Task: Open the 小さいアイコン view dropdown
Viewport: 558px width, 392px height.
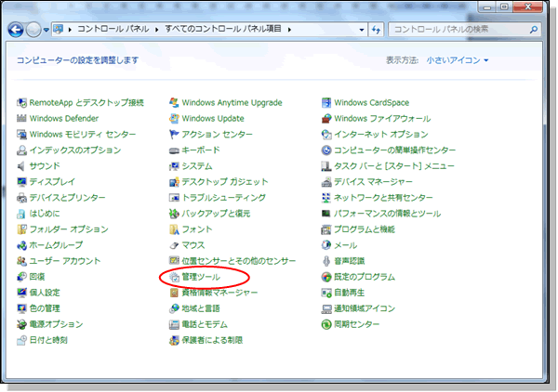Action: click(x=458, y=60)
